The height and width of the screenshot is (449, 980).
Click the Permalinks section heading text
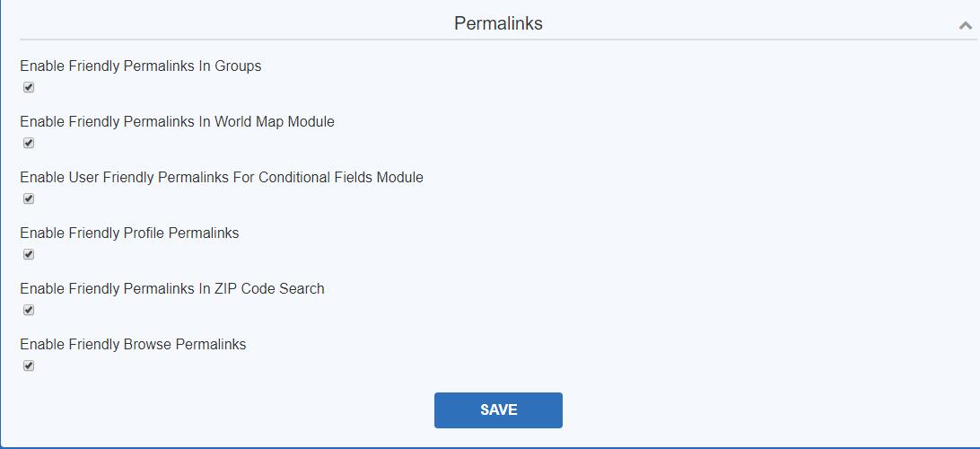[498, 23]
